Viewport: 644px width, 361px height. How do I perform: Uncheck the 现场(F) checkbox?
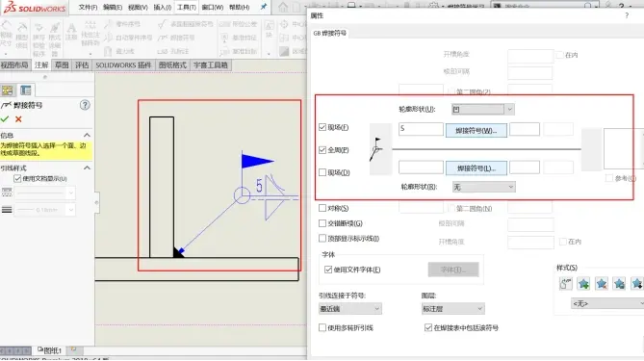322,127
